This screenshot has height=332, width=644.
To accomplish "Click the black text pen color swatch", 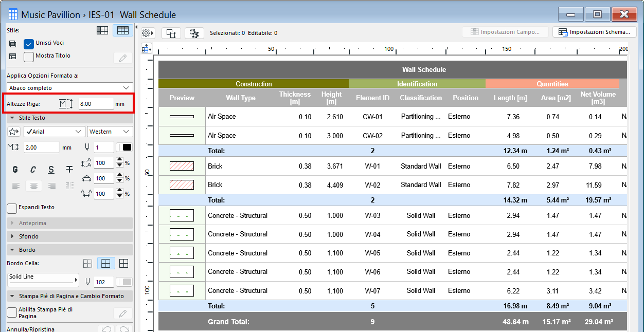I will (124, 147).
